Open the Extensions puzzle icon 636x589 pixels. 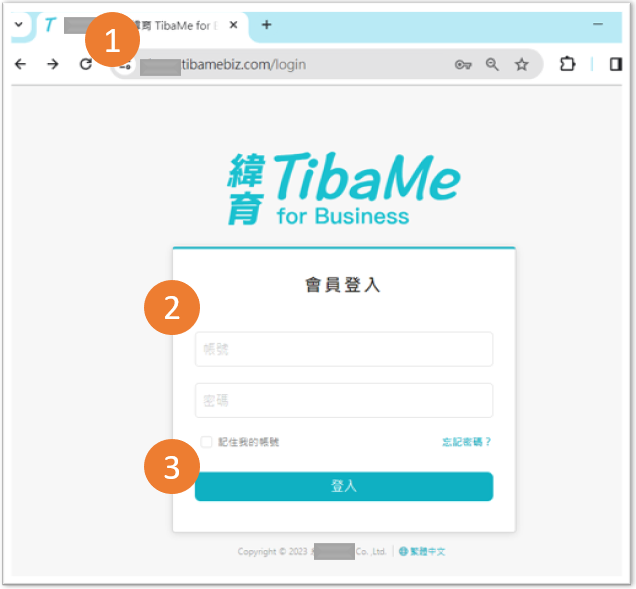tap(567, 65)
